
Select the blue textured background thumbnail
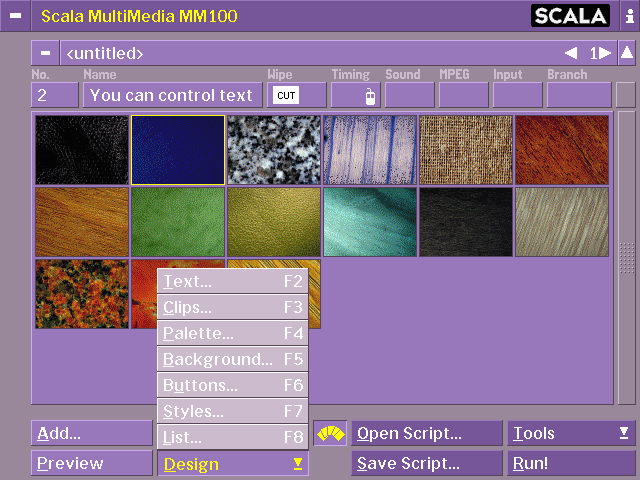click(178, 150)
